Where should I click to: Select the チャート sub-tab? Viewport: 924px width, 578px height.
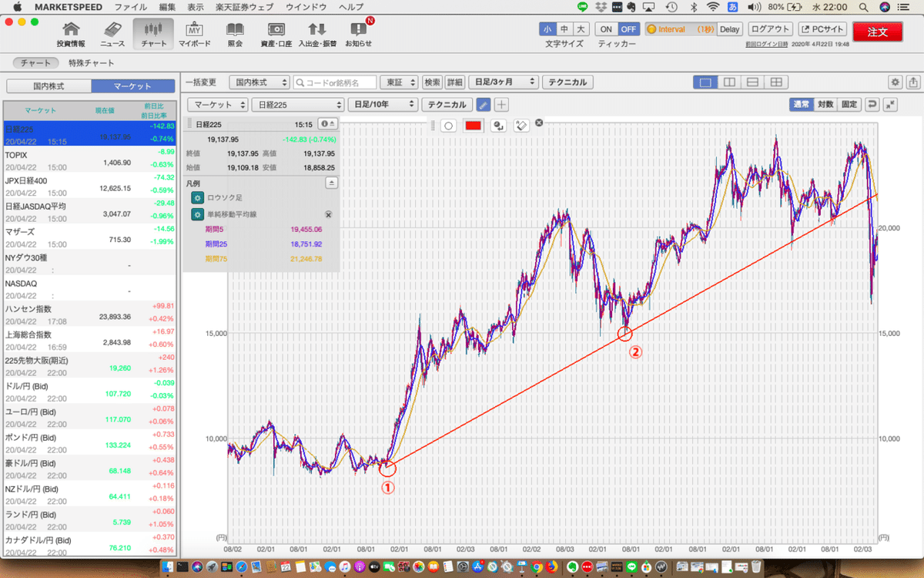coord(36,63)
